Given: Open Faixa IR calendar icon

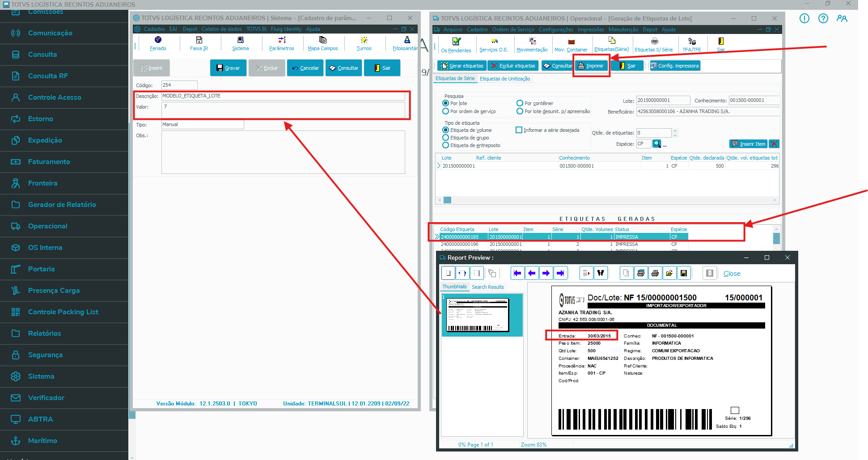Looking at the screenshot, I should (x=199, y=43).
